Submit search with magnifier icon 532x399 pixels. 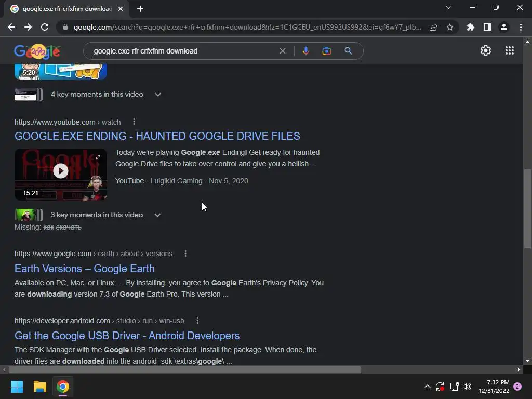[348, 51]
